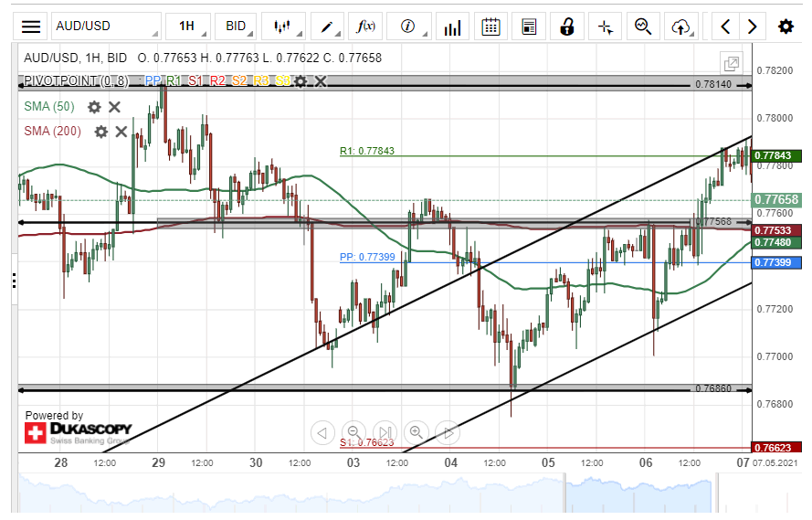Click the 0.77399 blue price tag
The image size is (812, 520).
776,262
